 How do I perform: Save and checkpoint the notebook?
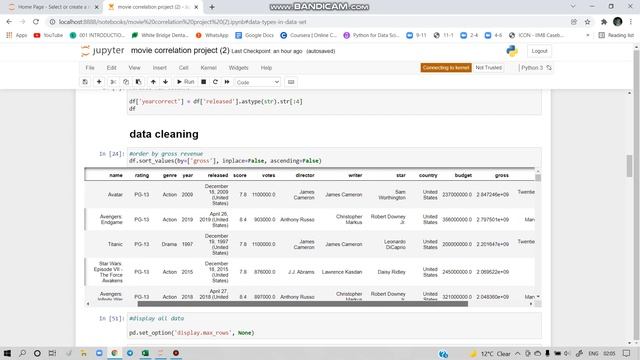click(x=85, y=82)
